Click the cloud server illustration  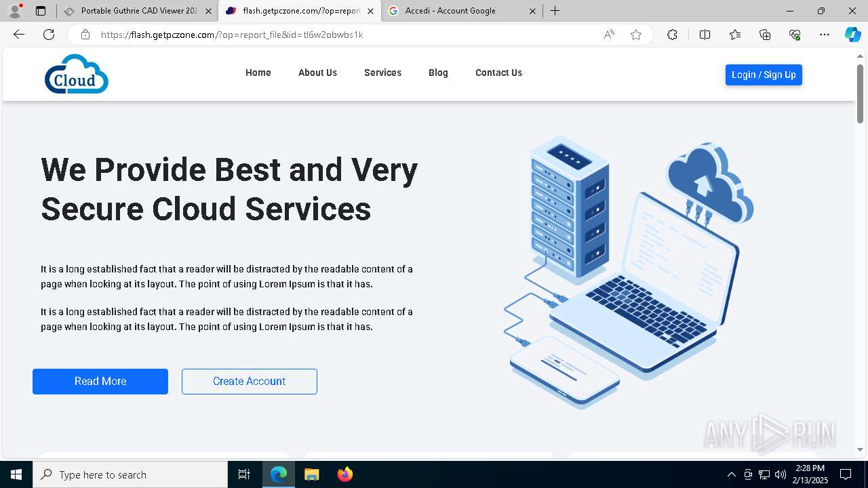(x=629, y=272)
